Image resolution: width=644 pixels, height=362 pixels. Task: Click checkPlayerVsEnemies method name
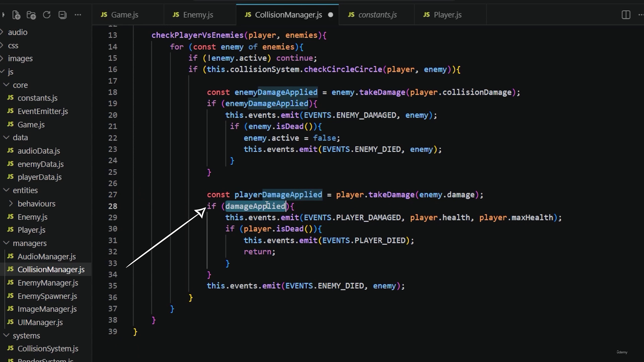pos(198,35)
